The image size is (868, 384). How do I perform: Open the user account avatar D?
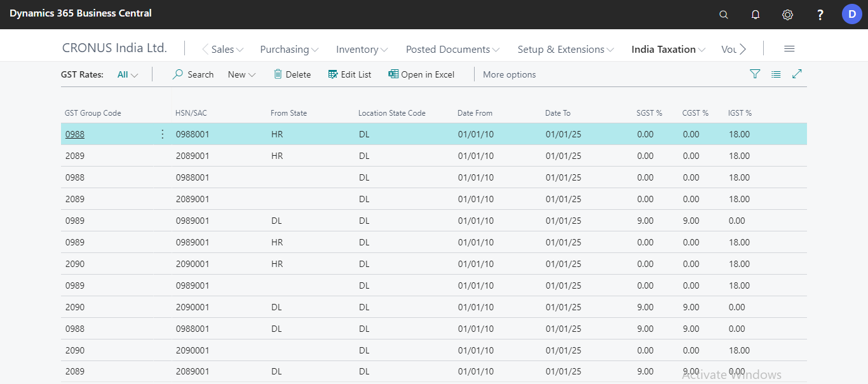[851, 13]
